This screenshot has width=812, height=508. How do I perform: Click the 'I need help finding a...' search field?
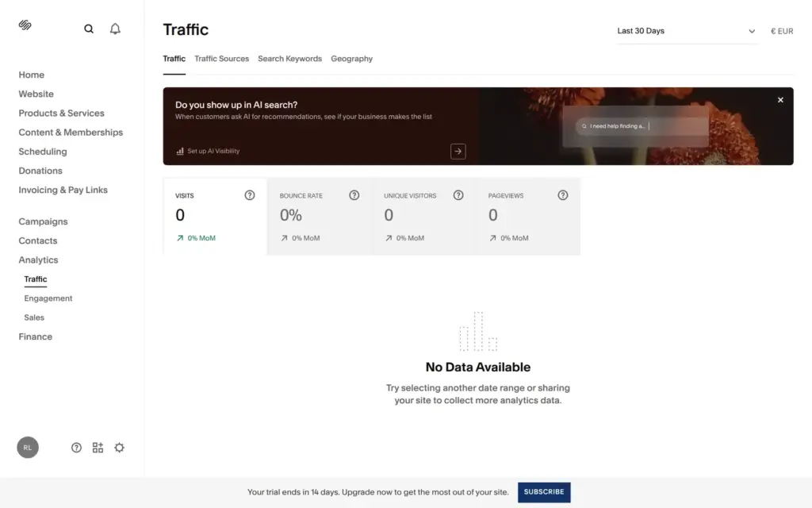point(642,126)
